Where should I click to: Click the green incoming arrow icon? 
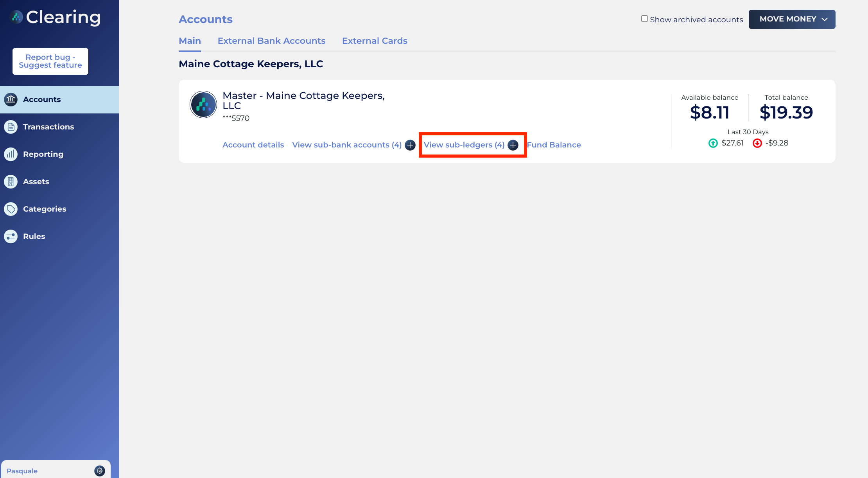point(713,143)
